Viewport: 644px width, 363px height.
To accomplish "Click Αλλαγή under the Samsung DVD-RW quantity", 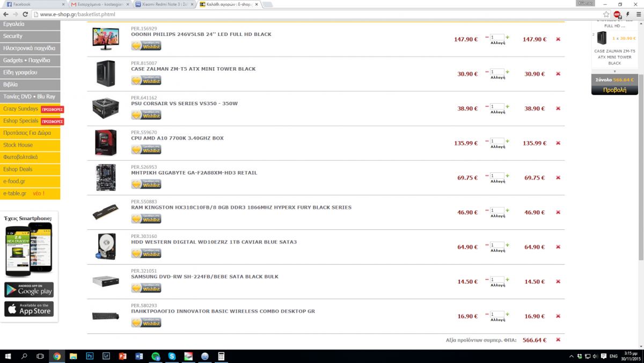I will 497,285.
